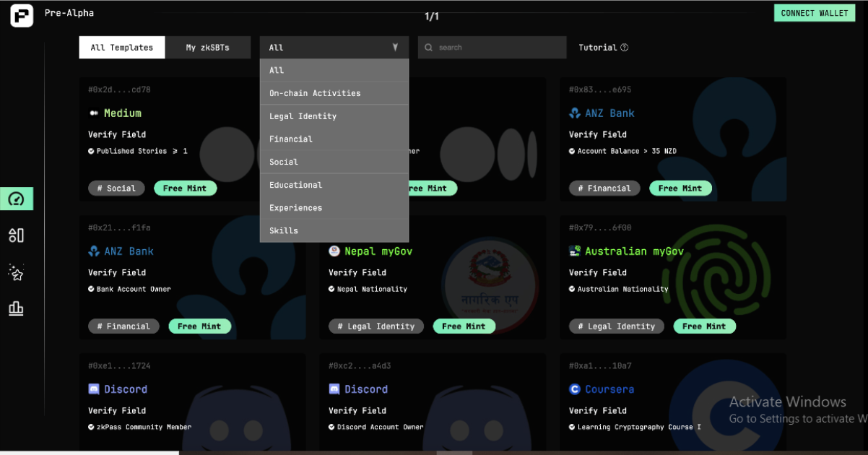Click the verified check icon beside Bank Account Owner

pos(92,290)
